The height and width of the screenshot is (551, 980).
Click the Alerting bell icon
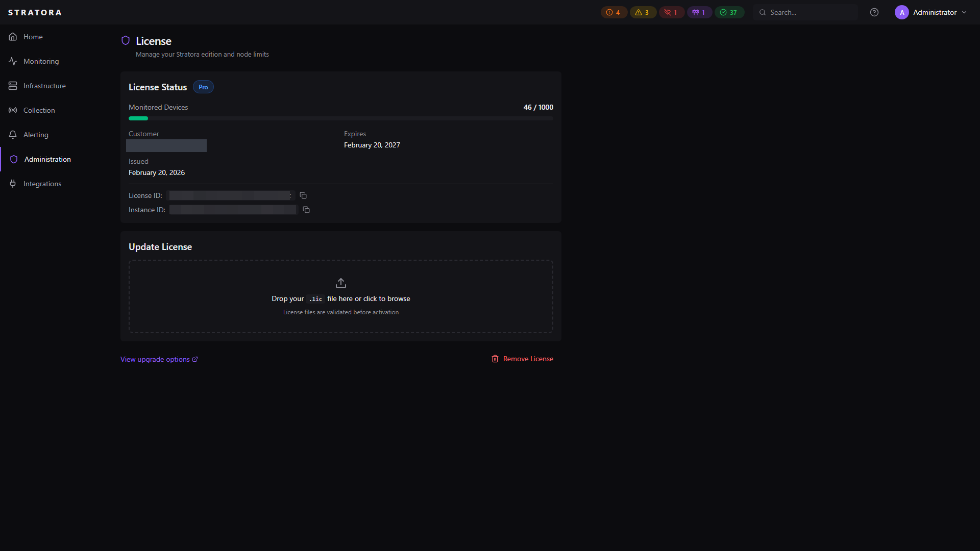[x=13, y=135]
